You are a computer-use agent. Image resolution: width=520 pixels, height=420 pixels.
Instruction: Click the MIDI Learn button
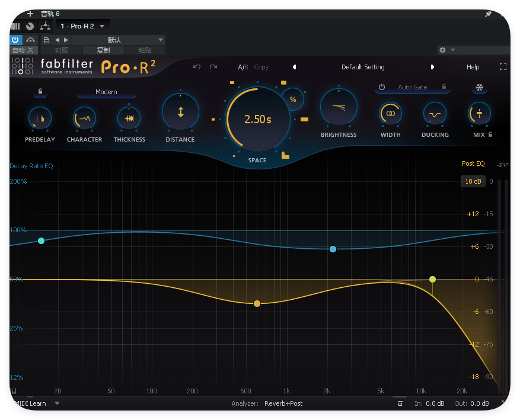click(x=30, y=403)
